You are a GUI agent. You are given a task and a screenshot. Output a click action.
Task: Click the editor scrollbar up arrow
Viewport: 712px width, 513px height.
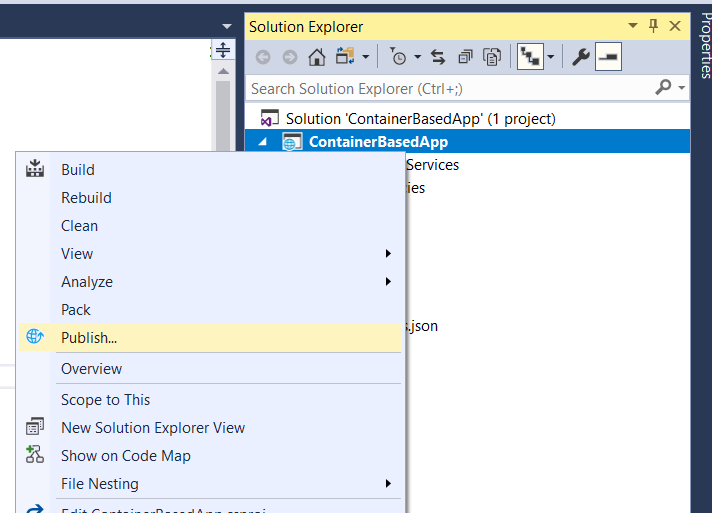223,71
